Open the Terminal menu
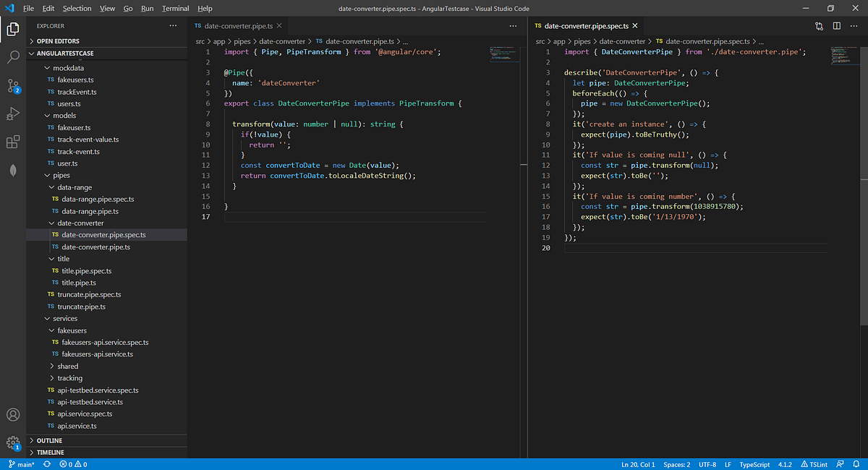This screenshot has height=470, width=868. coord(175,9)
